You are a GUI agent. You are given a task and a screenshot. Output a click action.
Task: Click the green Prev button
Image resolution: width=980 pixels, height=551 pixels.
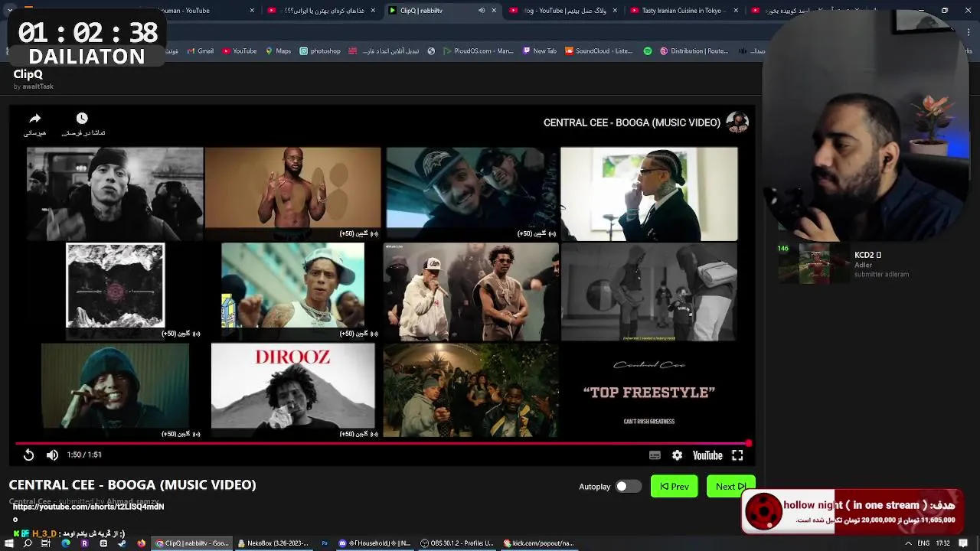pos(674,486)
